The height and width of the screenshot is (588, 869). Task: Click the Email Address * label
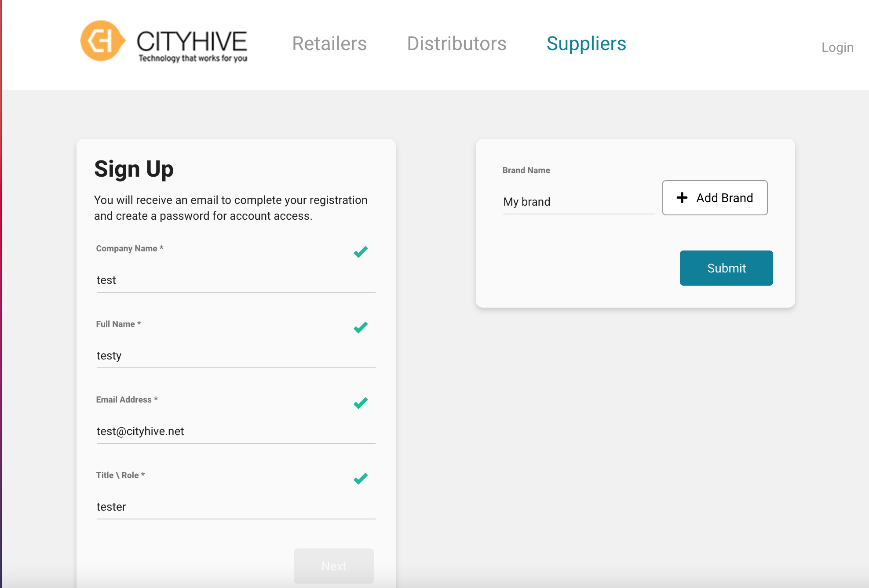point(127,399)
